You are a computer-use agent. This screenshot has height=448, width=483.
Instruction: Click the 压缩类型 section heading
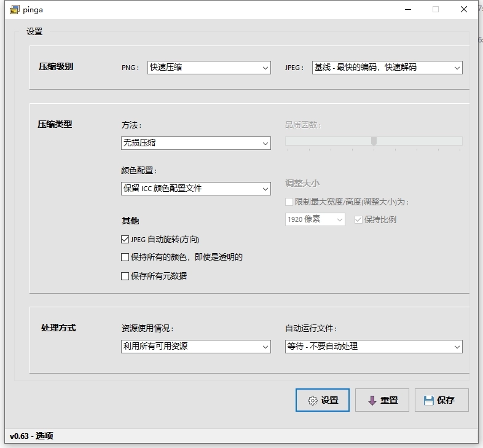(55, 124)
